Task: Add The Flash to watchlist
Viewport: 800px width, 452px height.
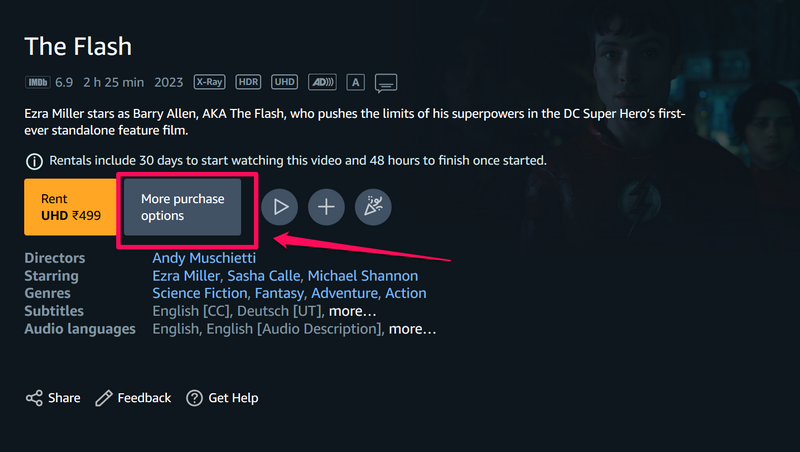Action: (x=326, y=207)
